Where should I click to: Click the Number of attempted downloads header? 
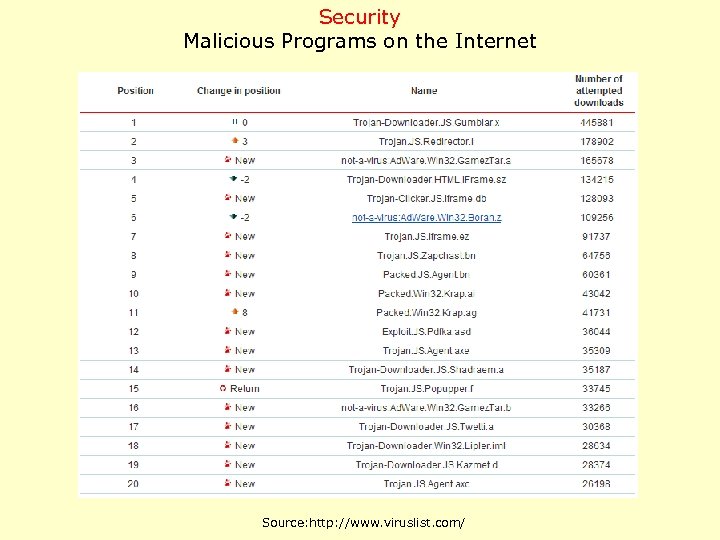(x=598, y=90)
